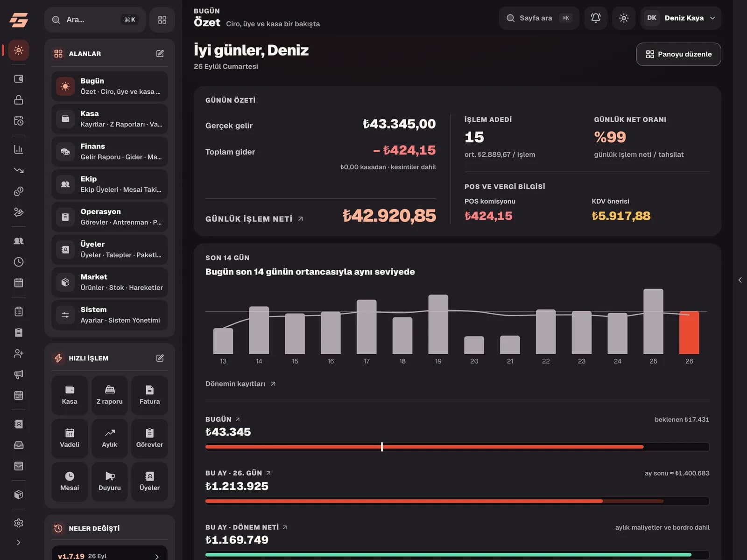
Task: Click the BU AY 26. GÜN progress bar
Action: pyautogui.click(x=457, y=501)
